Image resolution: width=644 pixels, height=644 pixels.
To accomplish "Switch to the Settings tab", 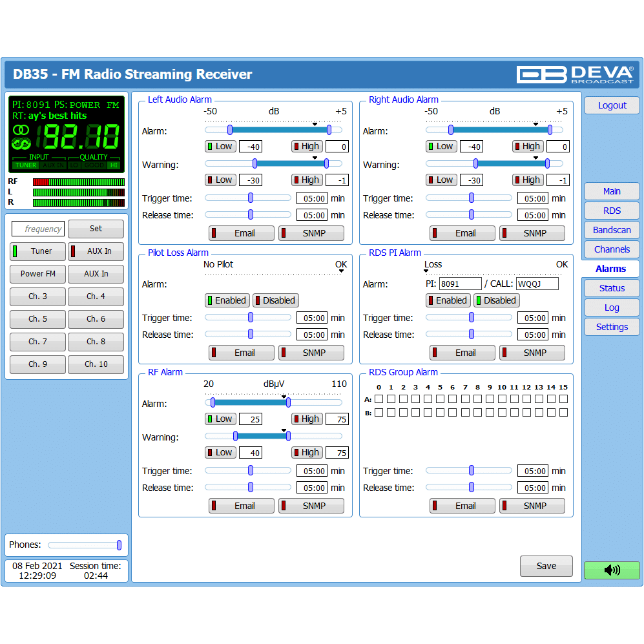I will pos(611,327).
